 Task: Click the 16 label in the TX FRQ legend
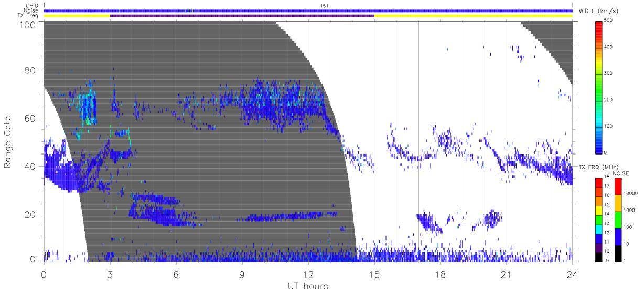[607, 195]
